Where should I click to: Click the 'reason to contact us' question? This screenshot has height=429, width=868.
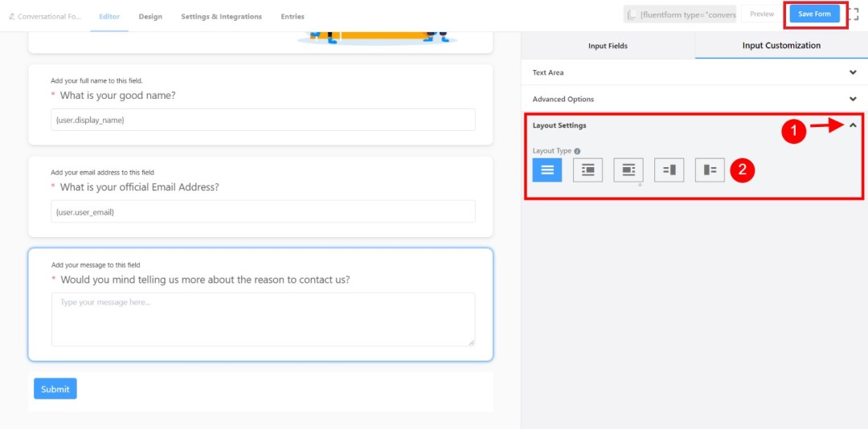205,280
